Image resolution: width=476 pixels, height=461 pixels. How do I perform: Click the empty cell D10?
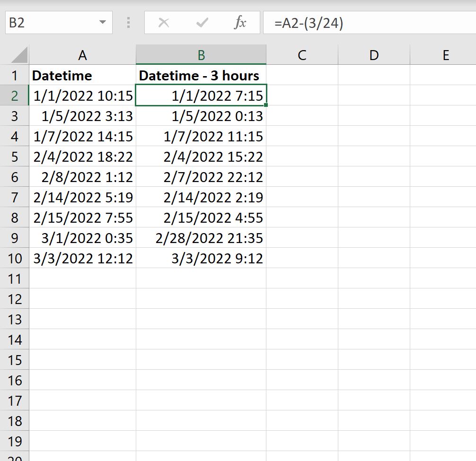click(373, 258)
